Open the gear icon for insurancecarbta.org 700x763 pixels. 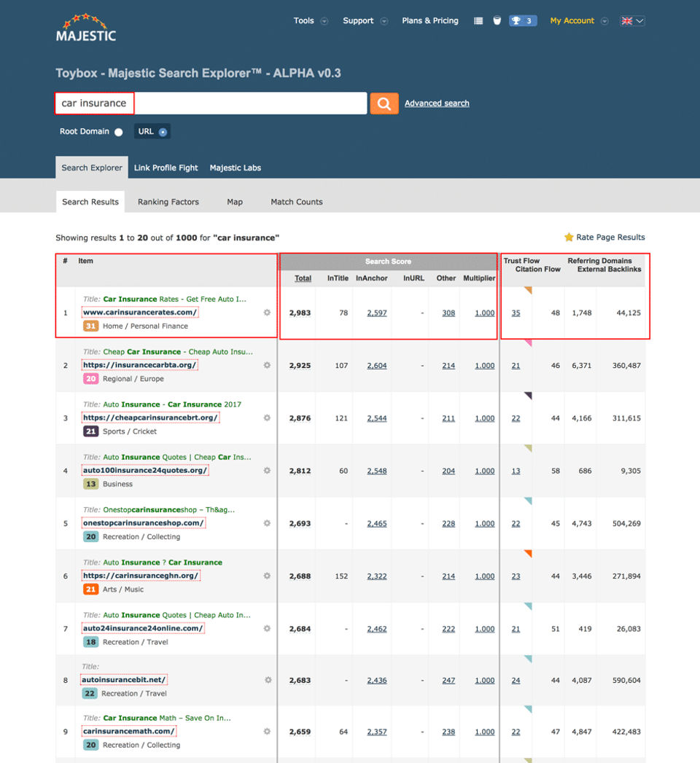click(267, 365)
